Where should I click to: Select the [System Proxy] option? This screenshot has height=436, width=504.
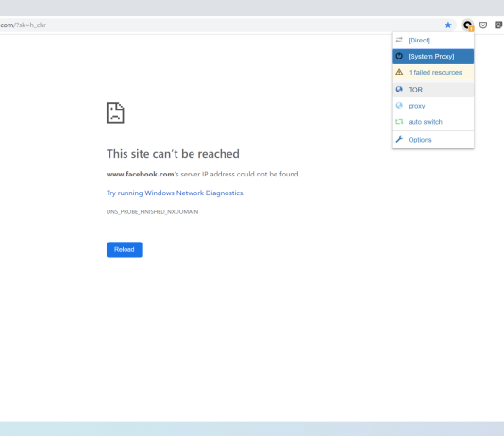pyautogui.click(x=432, y=57)
